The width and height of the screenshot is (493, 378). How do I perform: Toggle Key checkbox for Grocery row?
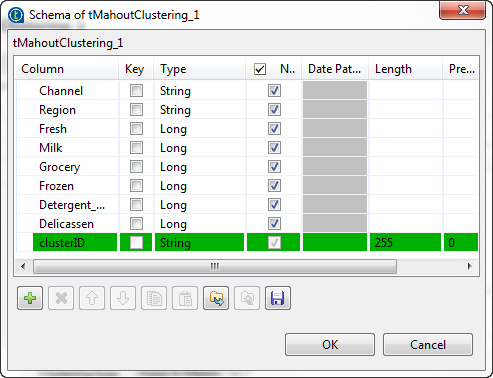click(136, 167)
